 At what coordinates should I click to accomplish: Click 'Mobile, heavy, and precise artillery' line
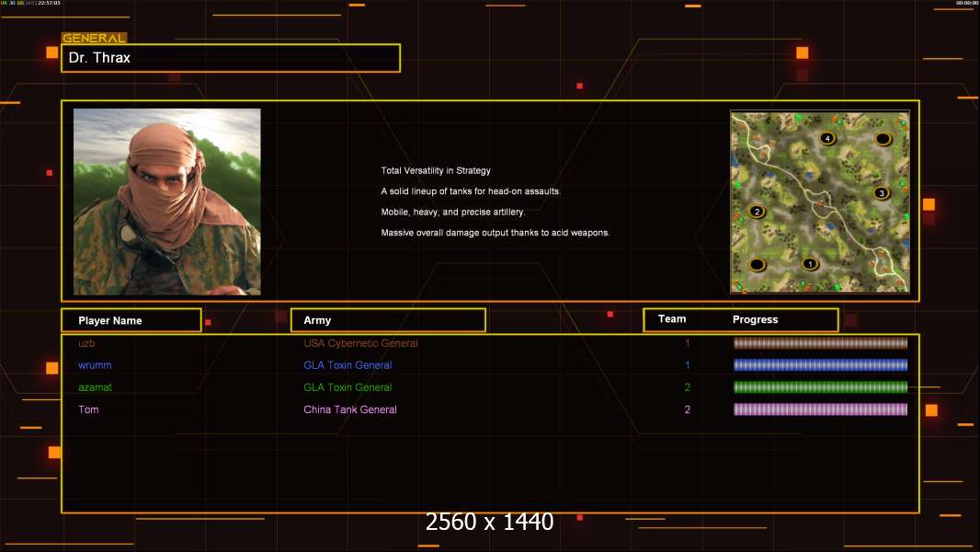[453, 212]
